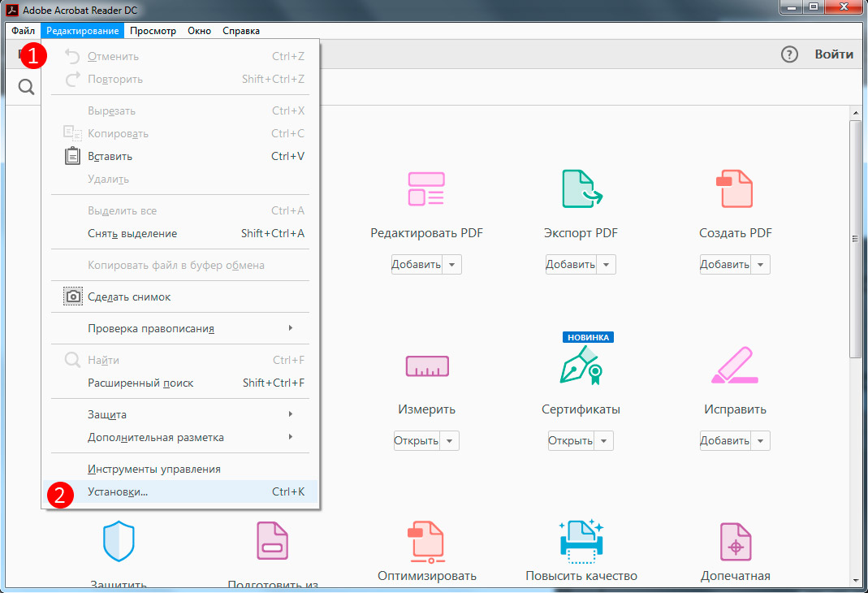
Task: Click the НОВИНКА badge above Certificates
Action: click(588, 337)
